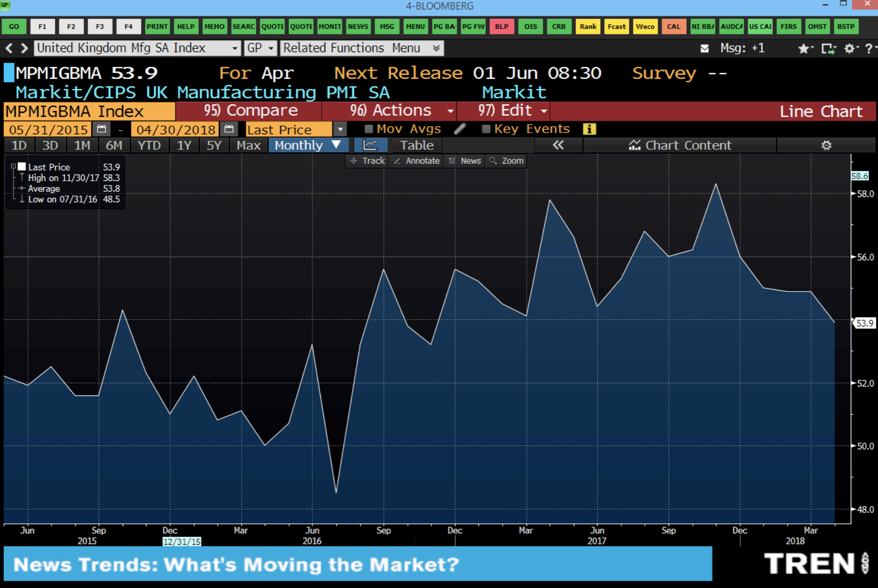The image size is (878, 588).
Task: Click the 12/31/15 date marker on axis
Action: 182,542
